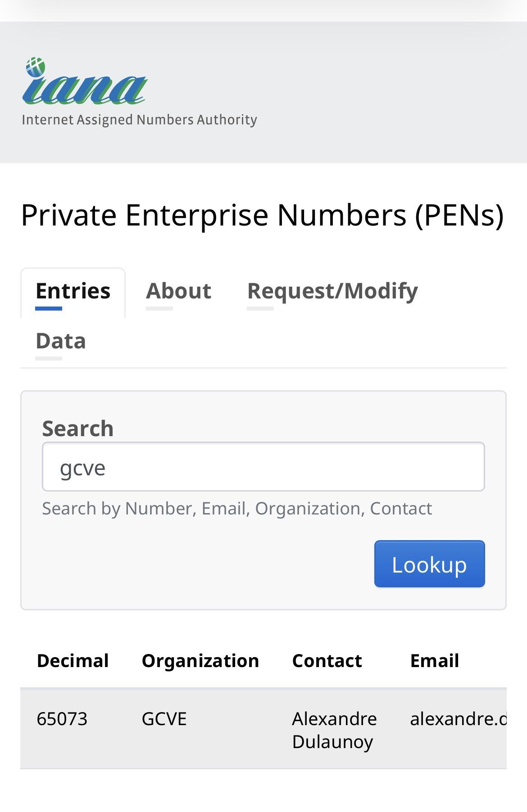Click the Private Enterprise Numbers heading
Image resolution: width=527 pixels, height=812 pixels.
click(262, 215)
